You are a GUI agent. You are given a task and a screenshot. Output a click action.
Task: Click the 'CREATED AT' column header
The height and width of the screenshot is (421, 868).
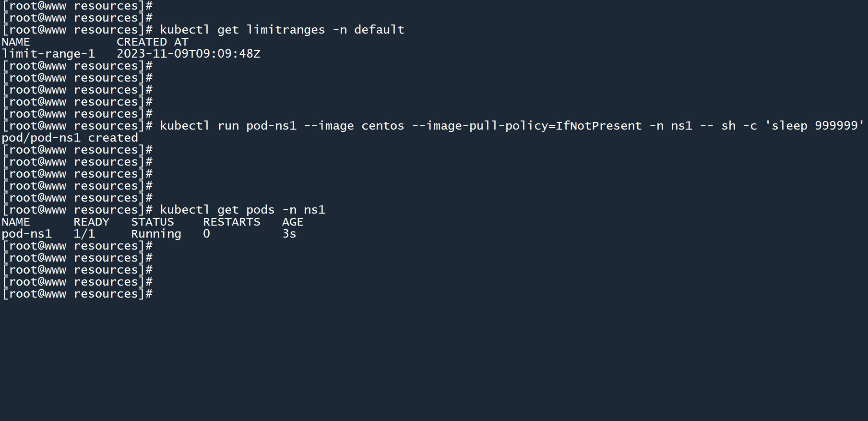[x=152, y=42]
